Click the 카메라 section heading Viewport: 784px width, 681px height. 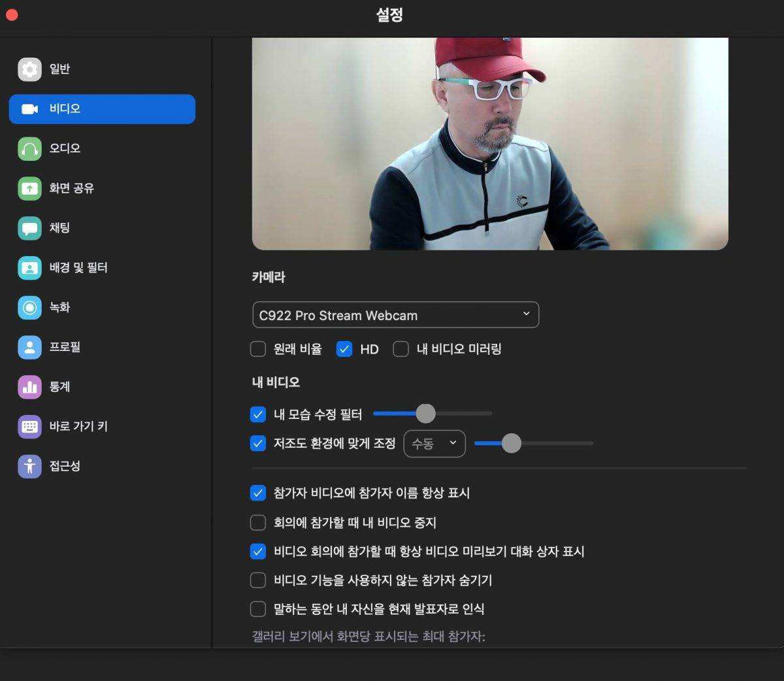(269, 277)
